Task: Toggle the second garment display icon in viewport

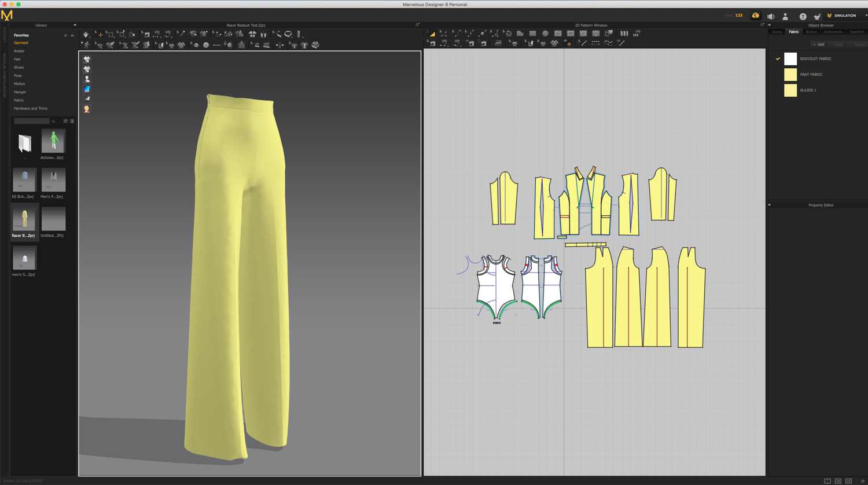Action: click(x=87, y=69)
